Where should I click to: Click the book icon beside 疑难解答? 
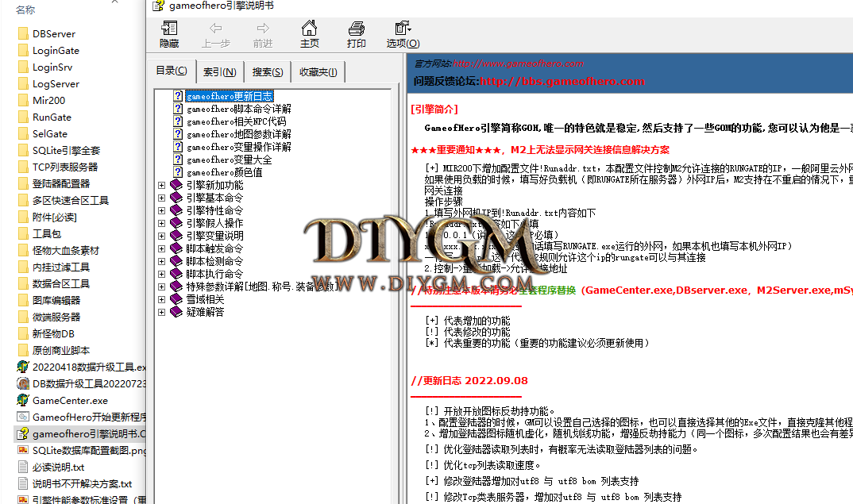176,312
